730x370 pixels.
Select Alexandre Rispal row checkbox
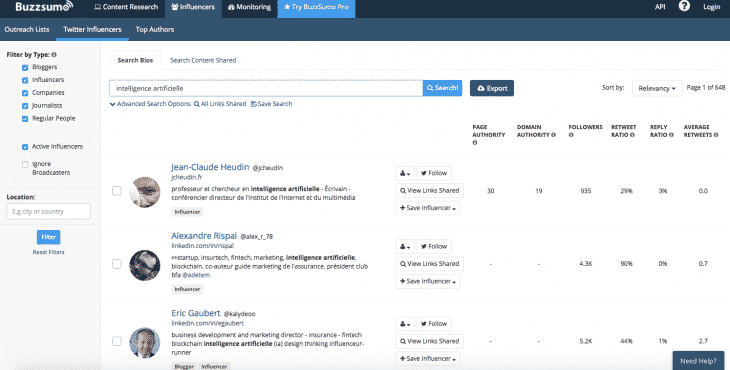[x=117, y=264]
